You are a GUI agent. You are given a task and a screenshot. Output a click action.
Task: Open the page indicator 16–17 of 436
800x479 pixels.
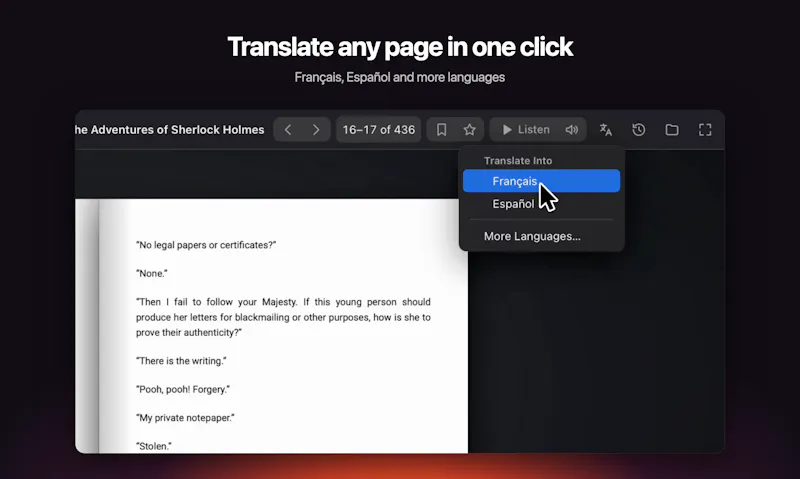379,130
